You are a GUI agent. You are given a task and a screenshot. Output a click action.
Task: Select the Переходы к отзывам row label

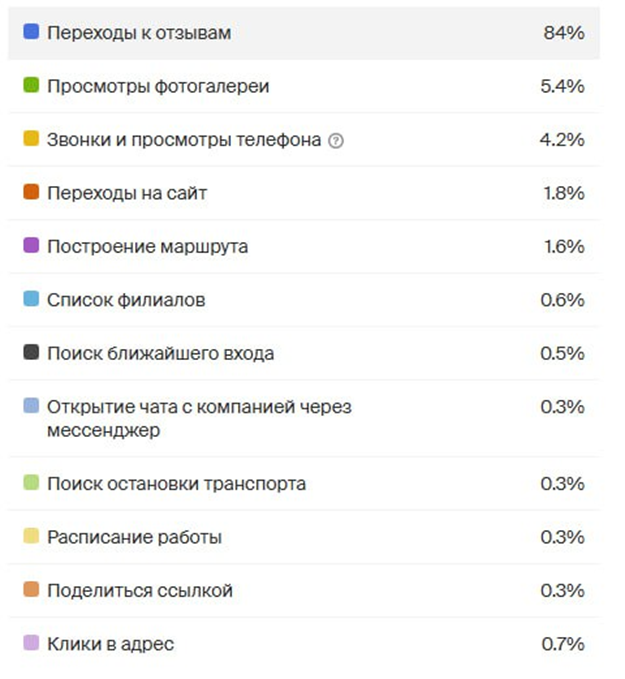tap(139, 33)
